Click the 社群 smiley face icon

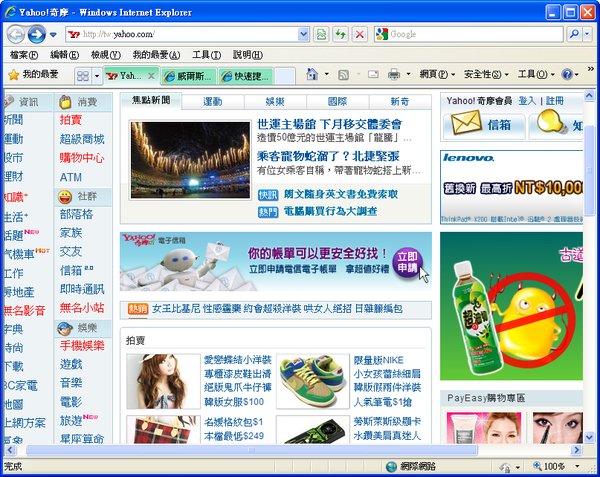coord(65,197)
